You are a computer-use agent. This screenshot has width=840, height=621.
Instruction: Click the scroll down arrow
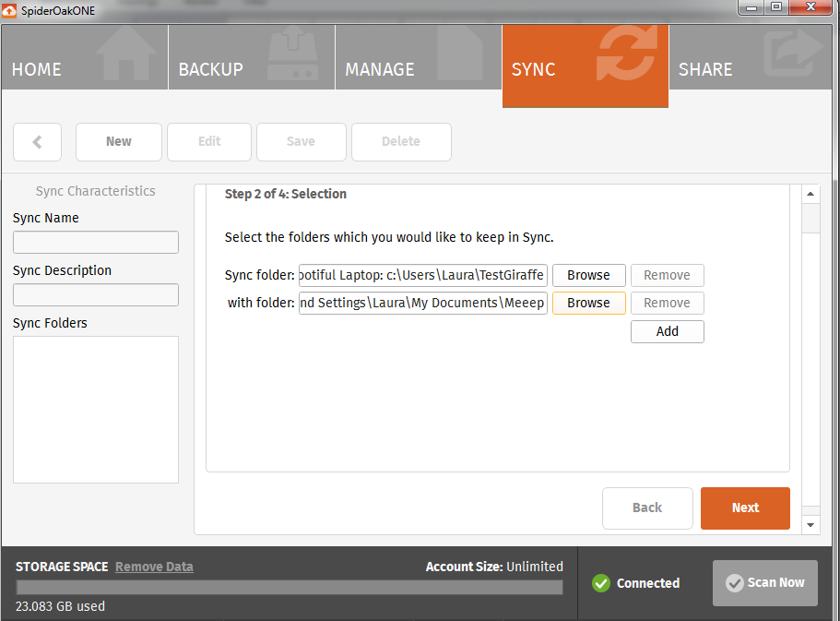[x=810, y=525]
